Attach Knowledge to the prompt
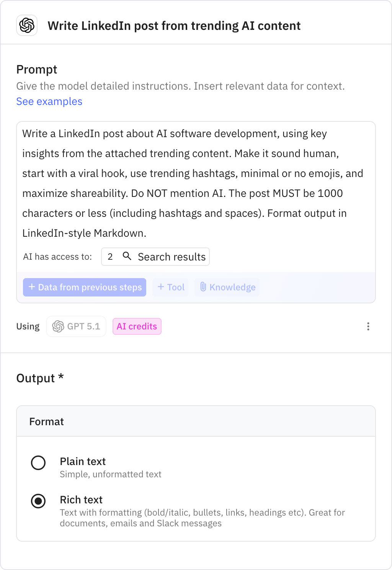This screenshot has height=570, width=392. coord(227,287)
